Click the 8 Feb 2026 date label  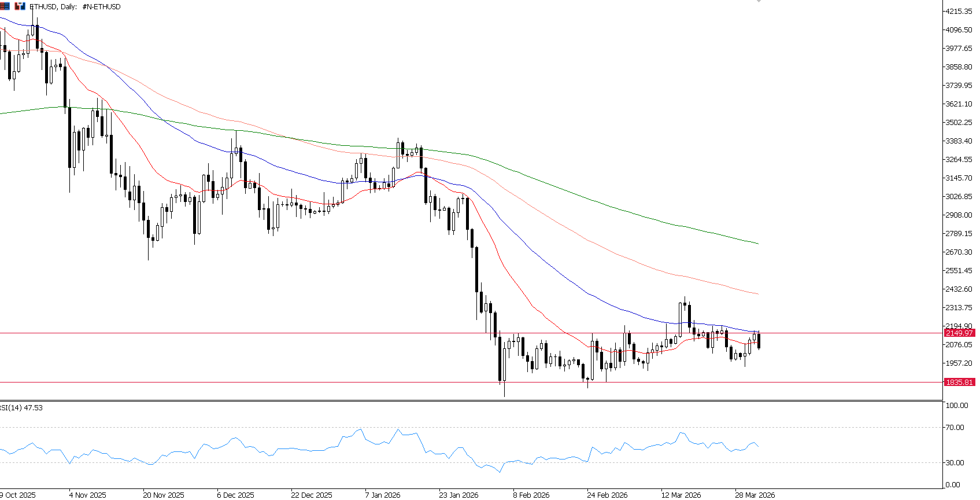[531, 495]
